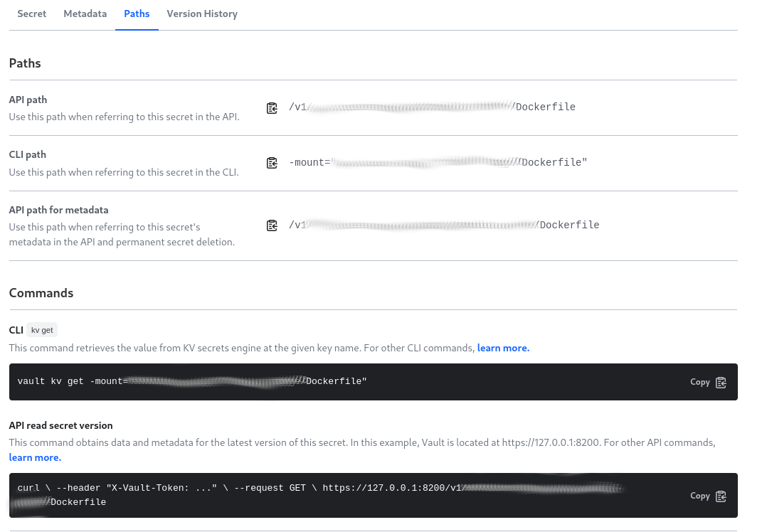
Task: Open the Metadata tab
Action: (x=85, y=14)
